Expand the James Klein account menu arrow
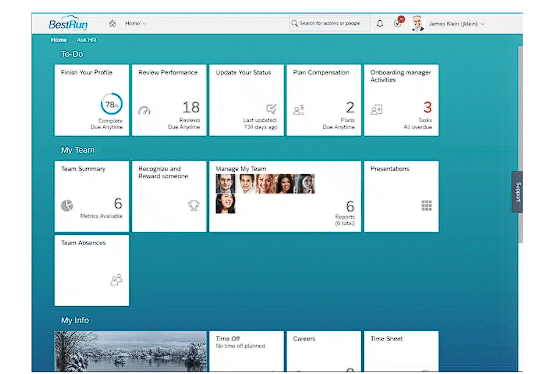This screenshot has height=374, width=541. (x=483, y=24)
